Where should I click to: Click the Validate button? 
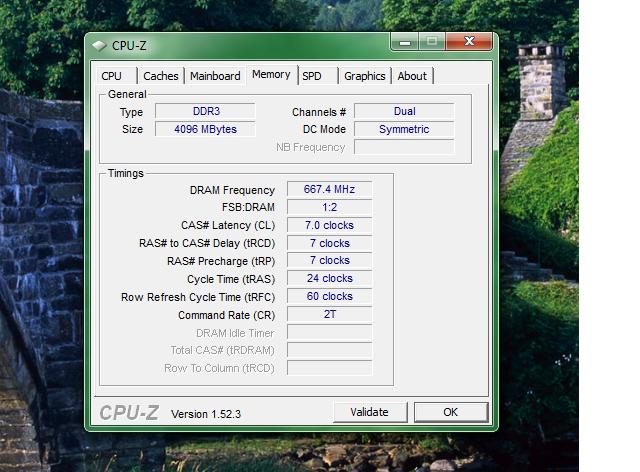coord(370,412)
